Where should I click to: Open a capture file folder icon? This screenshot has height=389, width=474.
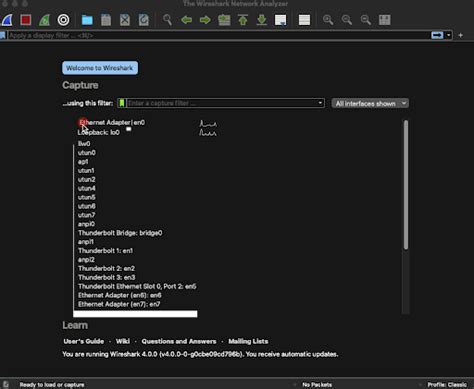[x=87, y=20]
